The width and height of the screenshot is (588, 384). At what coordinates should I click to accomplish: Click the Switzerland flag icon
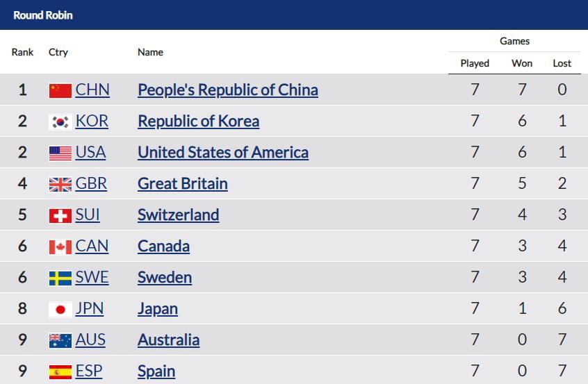(x=60, y=216)
